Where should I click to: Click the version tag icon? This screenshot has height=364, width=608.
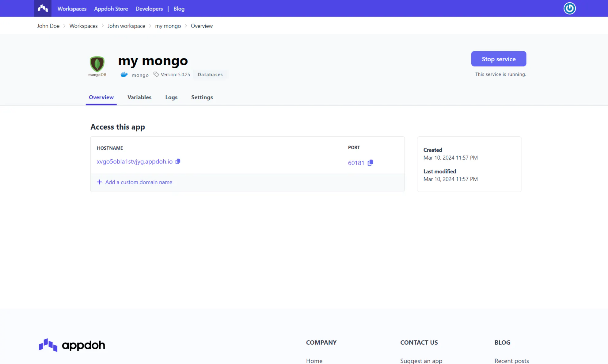(x=156, y=74)
